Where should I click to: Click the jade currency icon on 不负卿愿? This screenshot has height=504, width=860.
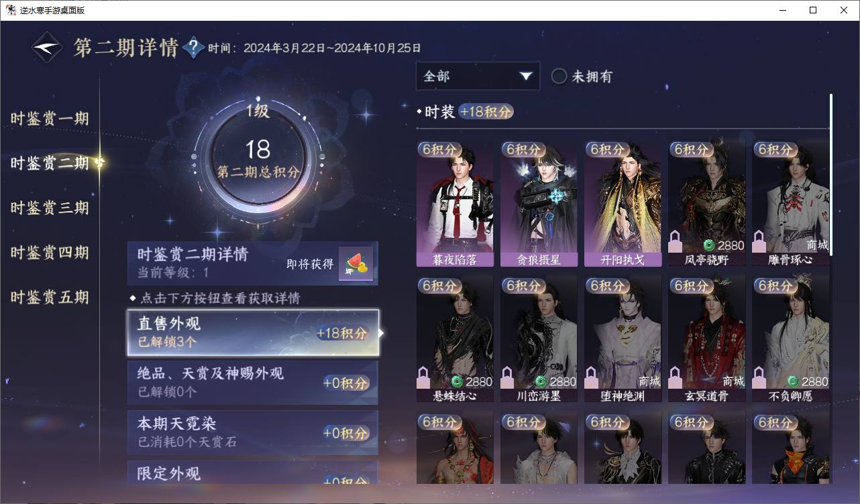793,381
